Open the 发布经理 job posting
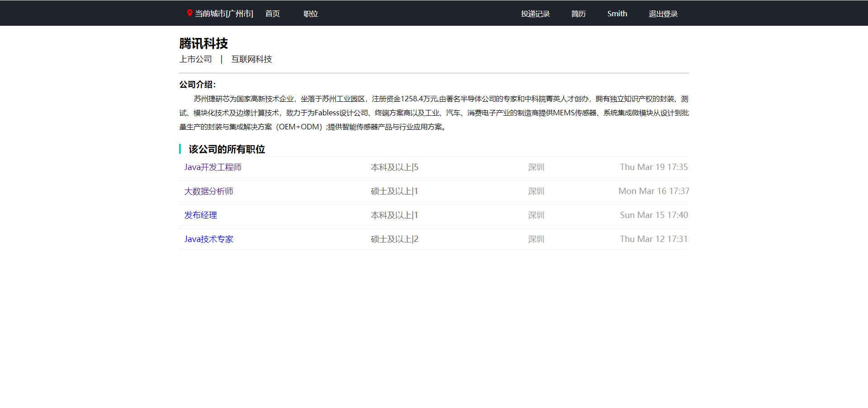The width and height of the screenshot is (868, 408). (x=201, y=215)
